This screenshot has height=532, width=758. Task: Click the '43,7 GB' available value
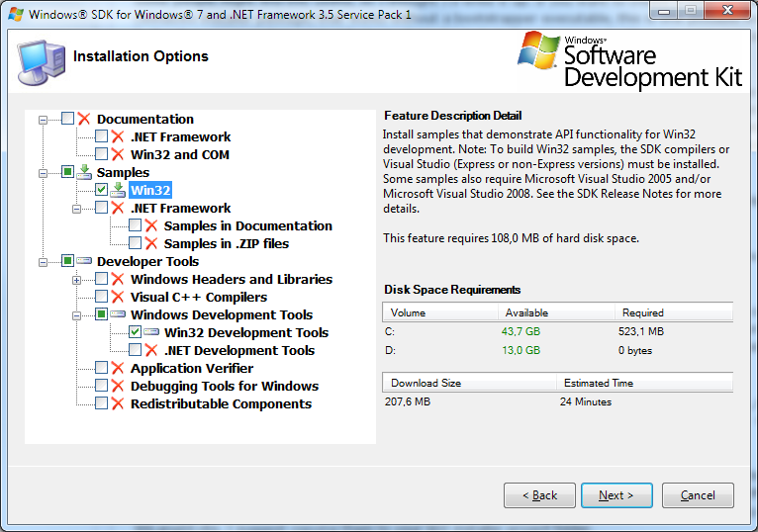(521, 331)
